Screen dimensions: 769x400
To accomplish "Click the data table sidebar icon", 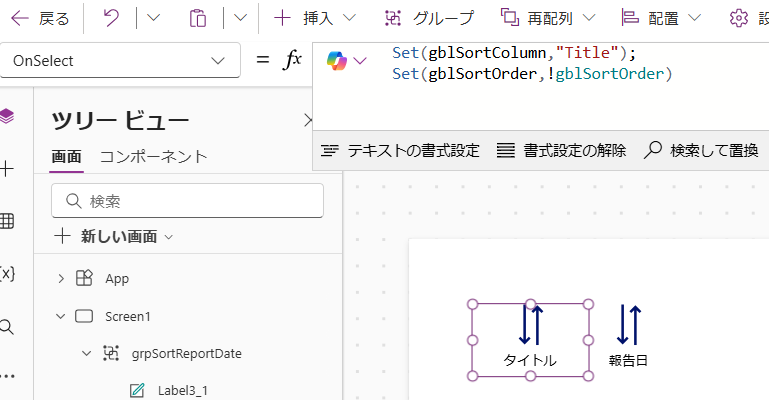I will (x=7, y=221).
